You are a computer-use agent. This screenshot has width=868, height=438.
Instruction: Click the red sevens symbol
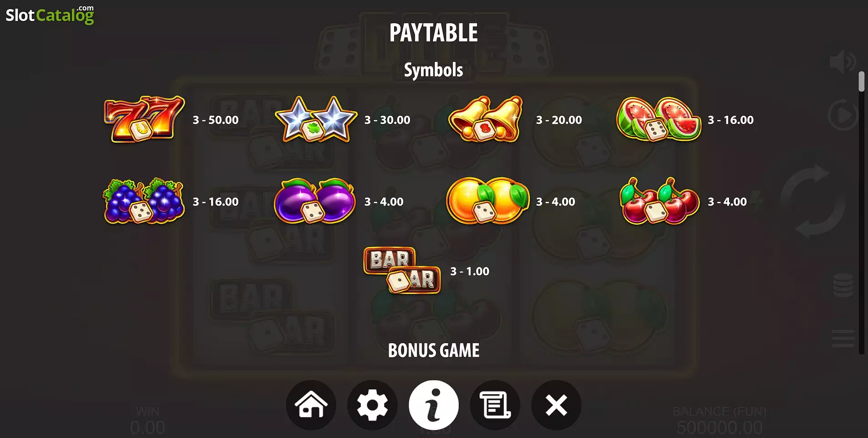tap(144, 119)
